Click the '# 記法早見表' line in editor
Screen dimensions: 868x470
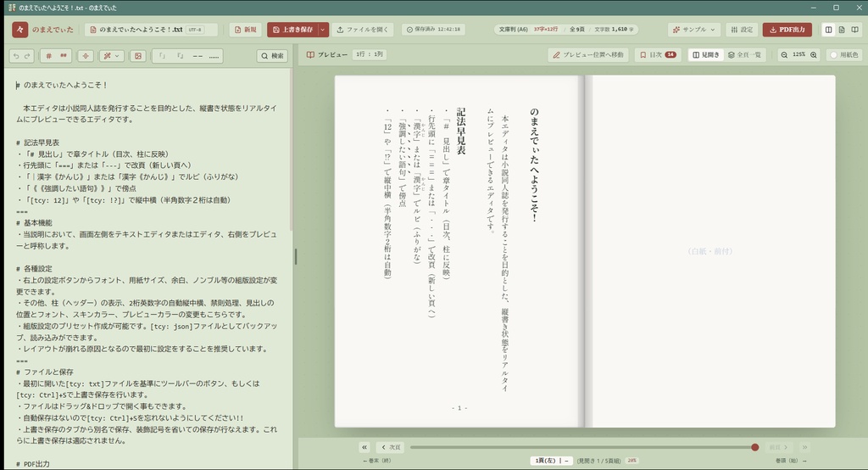37,143
